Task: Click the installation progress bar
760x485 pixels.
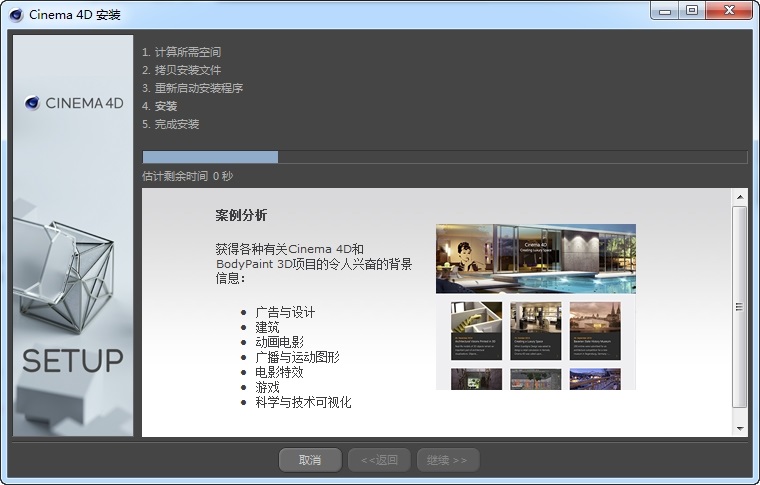Action: pos(444,157)
